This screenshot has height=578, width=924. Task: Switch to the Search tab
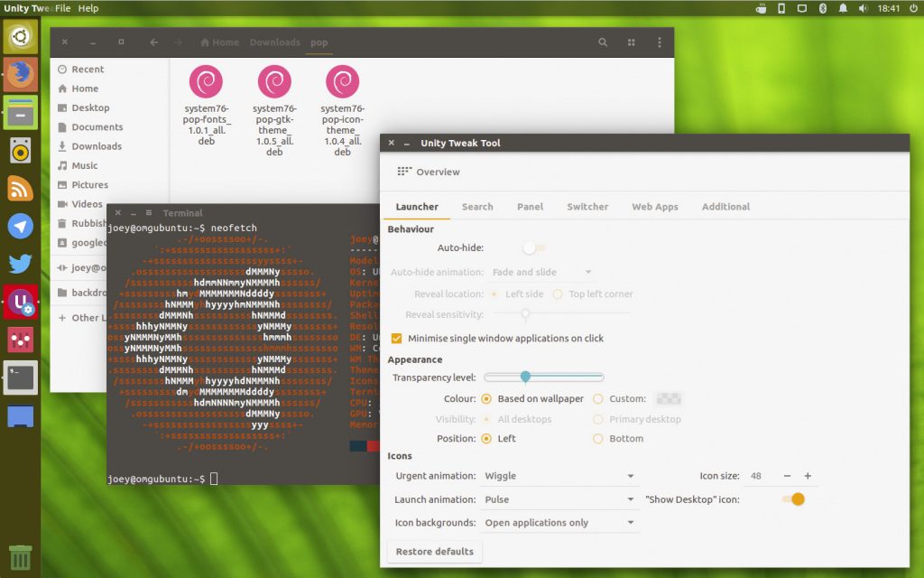click(x=477, y=207)
